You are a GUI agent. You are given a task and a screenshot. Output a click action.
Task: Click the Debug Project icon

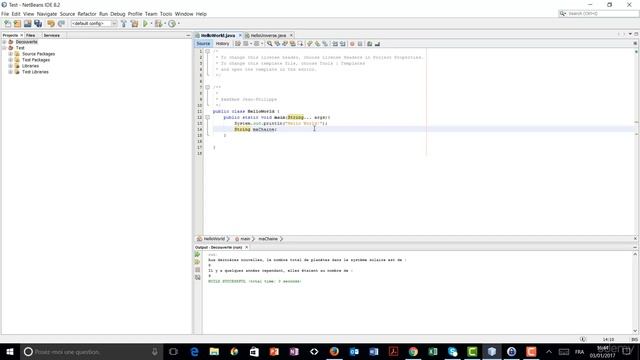click(158, 24)
